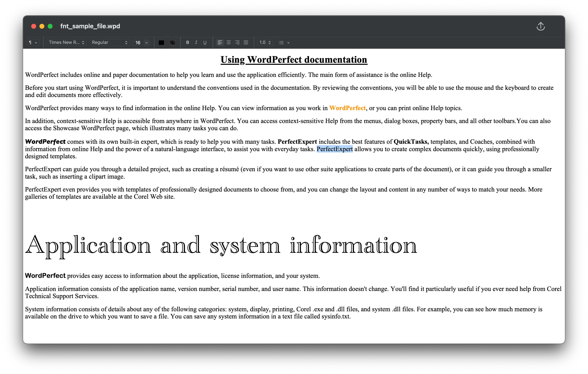Open the 1.0 line spacing popup
The width and height of the screenshot is (588, 374).
265,42
